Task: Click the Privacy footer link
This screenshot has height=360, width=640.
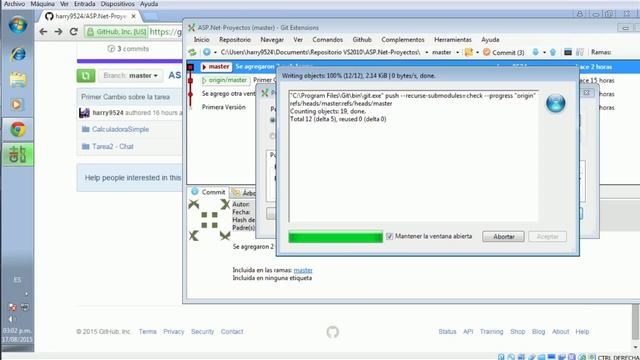Action: (x=173, y=332)
